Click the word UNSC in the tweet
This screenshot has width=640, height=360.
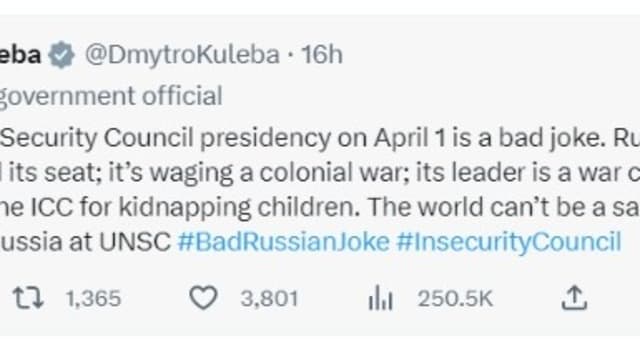coord(135,242)
